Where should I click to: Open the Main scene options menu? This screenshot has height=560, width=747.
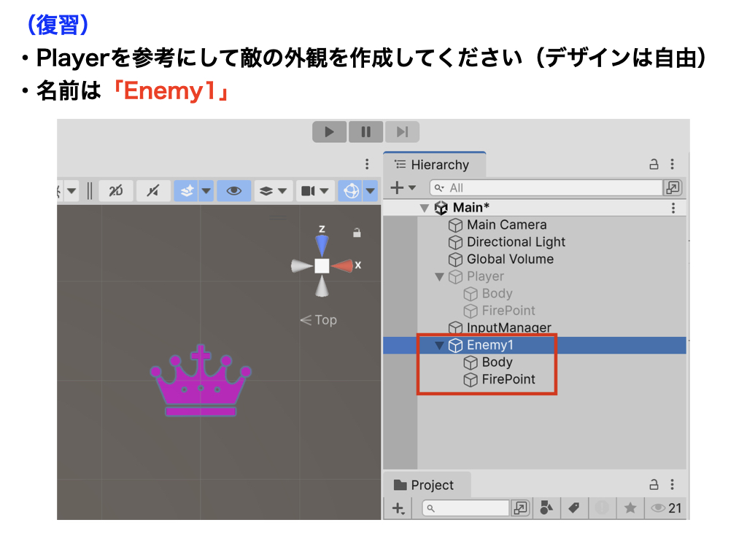[673, 208]
